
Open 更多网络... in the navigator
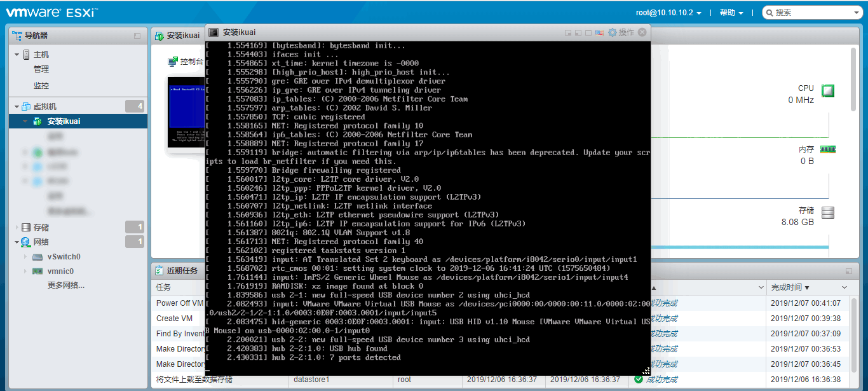point(66,285)
